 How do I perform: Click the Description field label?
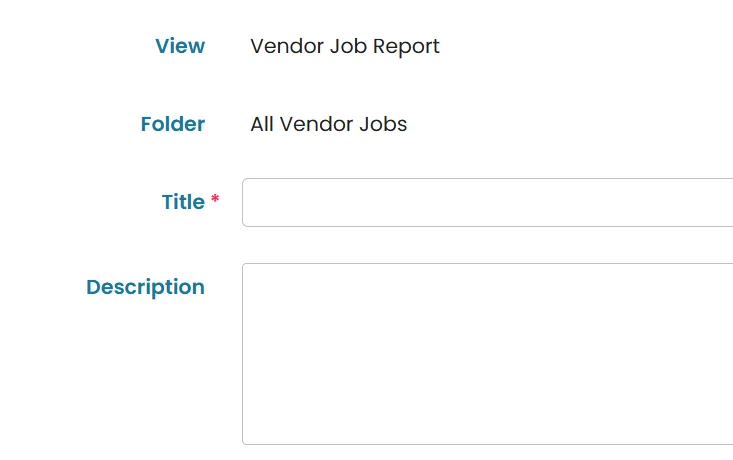coord(145,287)
